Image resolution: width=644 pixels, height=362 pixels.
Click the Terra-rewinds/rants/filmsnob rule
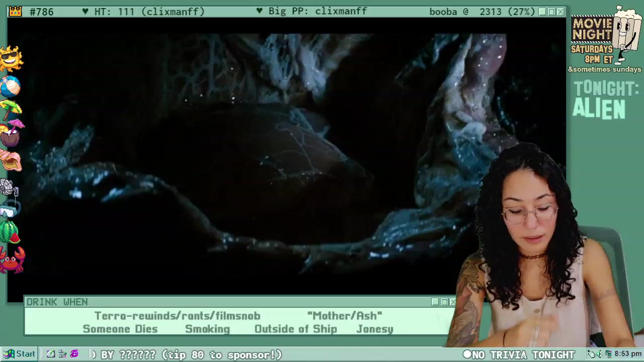click(x=177, y=316)
